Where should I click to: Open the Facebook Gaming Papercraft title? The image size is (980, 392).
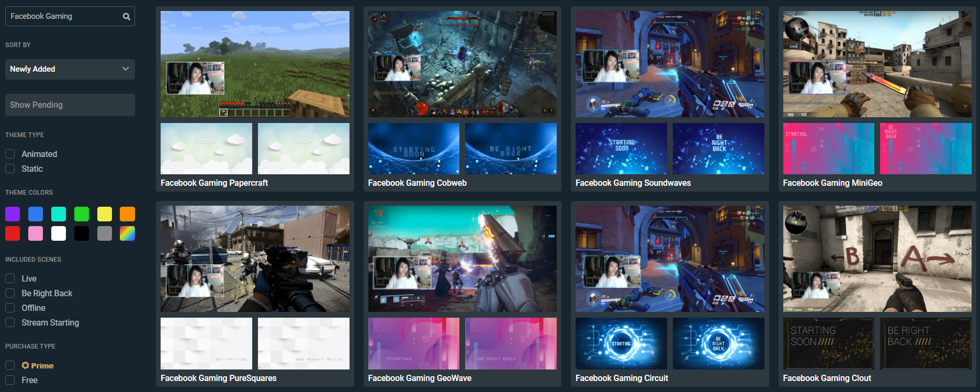[x=214, y=183]
